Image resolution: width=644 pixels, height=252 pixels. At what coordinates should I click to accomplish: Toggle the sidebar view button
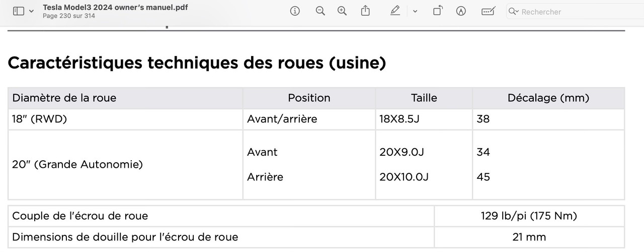click(x=19, y=11)
